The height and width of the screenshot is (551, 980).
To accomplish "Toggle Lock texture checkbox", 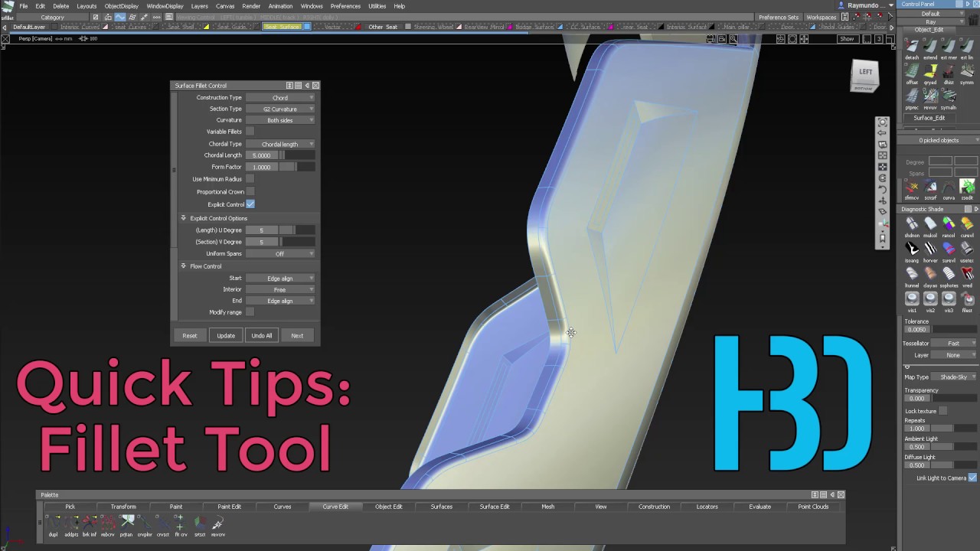I will click(x=943, y=411).
